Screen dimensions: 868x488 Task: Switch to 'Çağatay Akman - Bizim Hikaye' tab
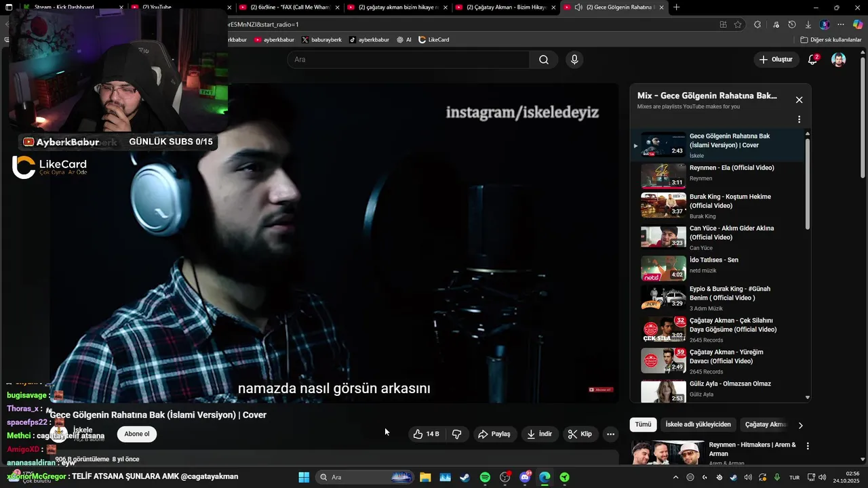(506, 7)
